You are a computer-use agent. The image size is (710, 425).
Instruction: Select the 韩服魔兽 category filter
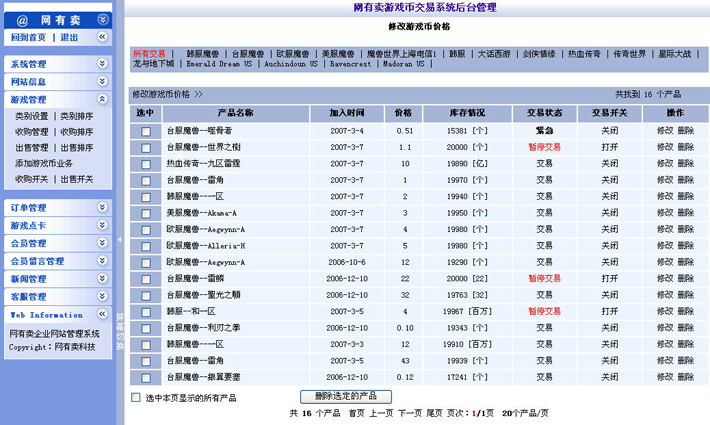pyautogui.click(x=202, y=54)
